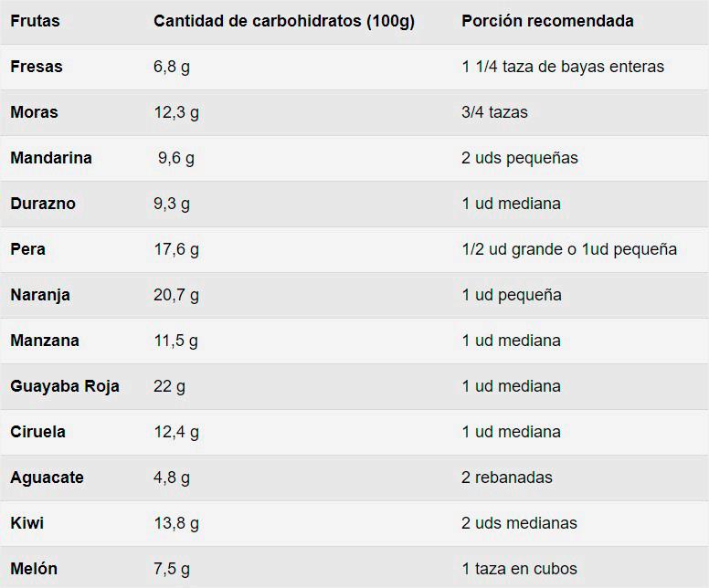Select the '1/2 ud grande o 1ud pequeña' text
The width and height of the screenshot is (709, 588).
(x=569, y=249)
